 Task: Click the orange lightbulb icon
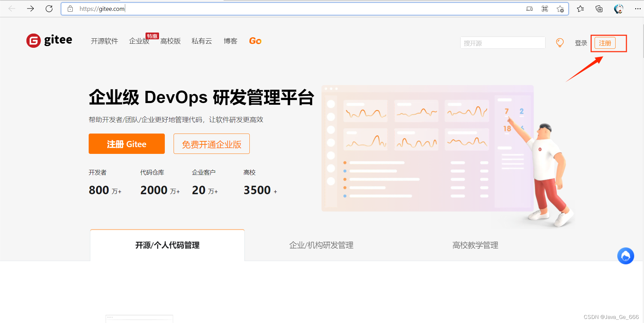[x=560, y=43]
